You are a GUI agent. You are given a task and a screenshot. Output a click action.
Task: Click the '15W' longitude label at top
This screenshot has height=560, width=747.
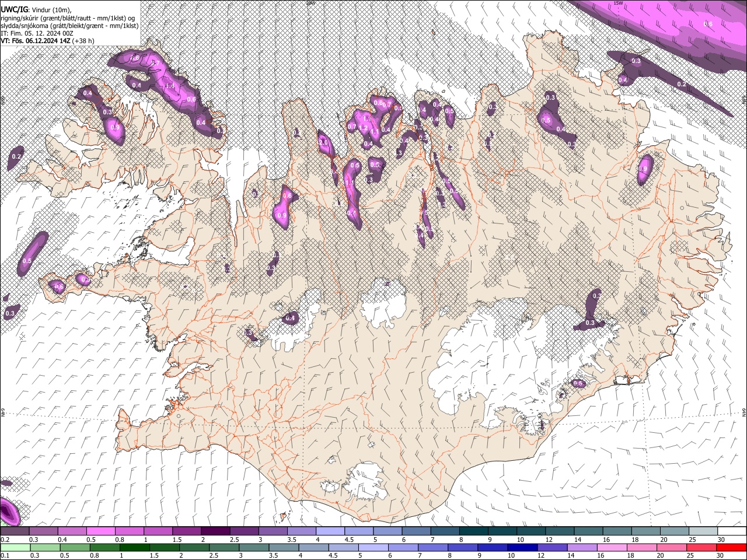pyautogui.click(x=618, y=3)
